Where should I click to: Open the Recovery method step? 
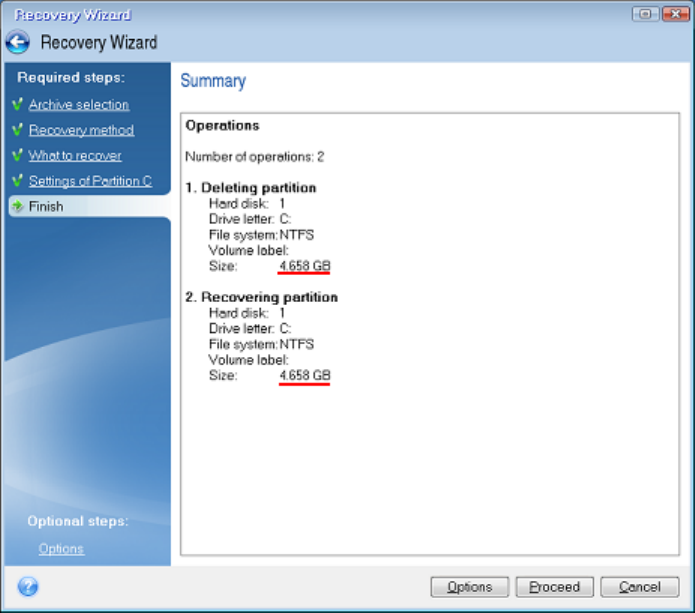(x=82, y=130)
